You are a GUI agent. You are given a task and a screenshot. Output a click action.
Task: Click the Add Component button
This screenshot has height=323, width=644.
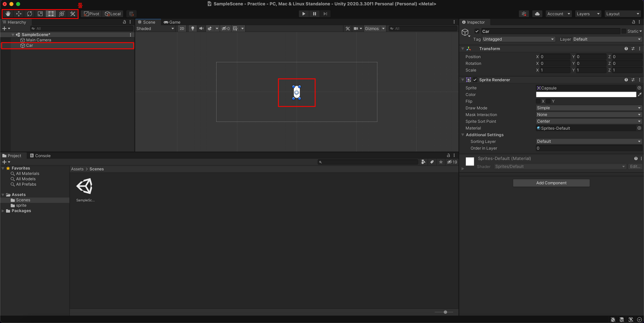[551, 183]
